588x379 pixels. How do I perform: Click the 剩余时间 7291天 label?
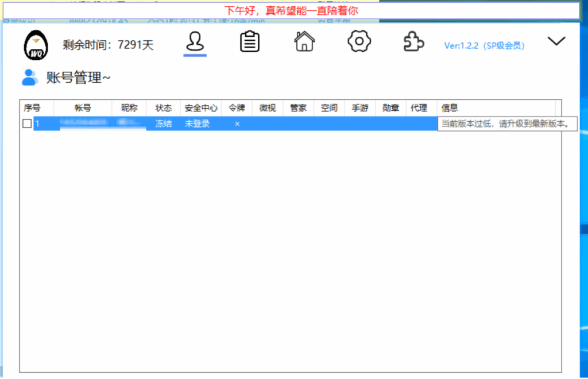click(x=108, y=45)
